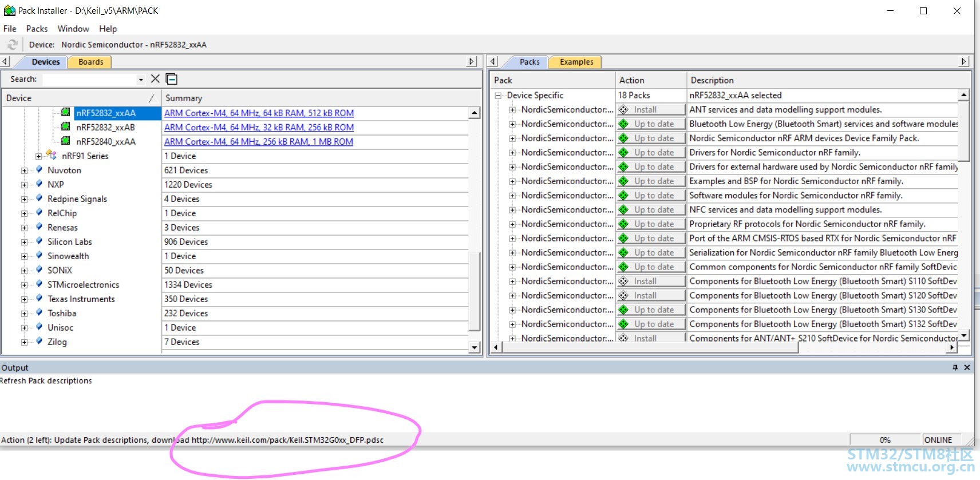Click Up to date for Bluetooth Low Energy pack
The height and width of the screenshot is (480, 980).
[x=651, y=124]
